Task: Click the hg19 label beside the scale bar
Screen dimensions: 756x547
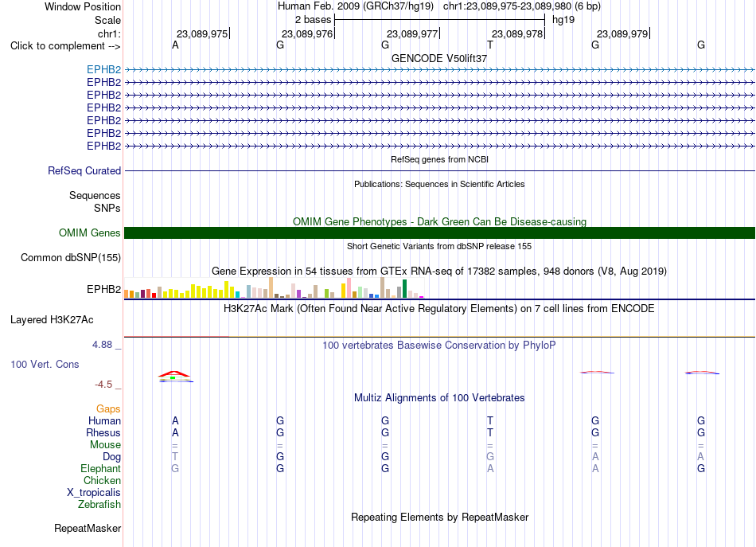Action: [x=563, y=20]
